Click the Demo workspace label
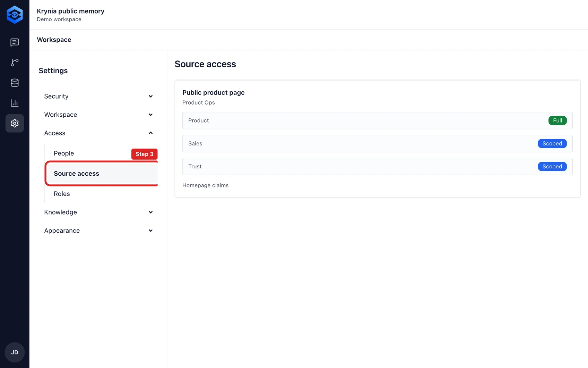588x368 pixels. (x=59, y=19)
